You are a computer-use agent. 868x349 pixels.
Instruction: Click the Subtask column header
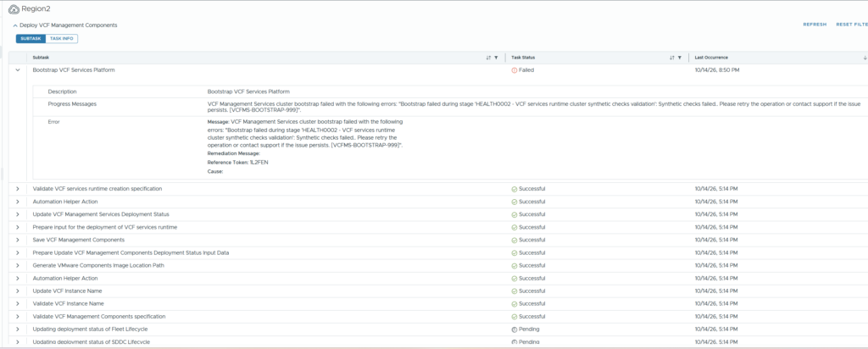tap(41, 58)
